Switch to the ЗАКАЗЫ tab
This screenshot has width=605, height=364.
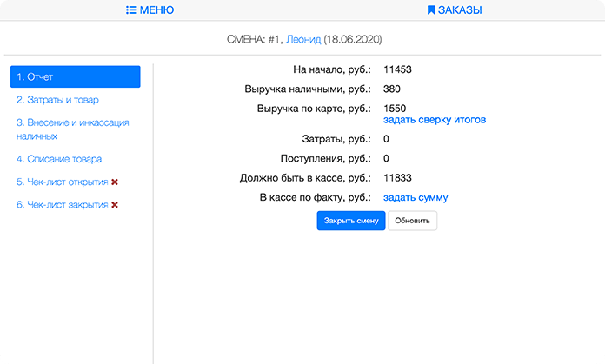click(460, 10)
